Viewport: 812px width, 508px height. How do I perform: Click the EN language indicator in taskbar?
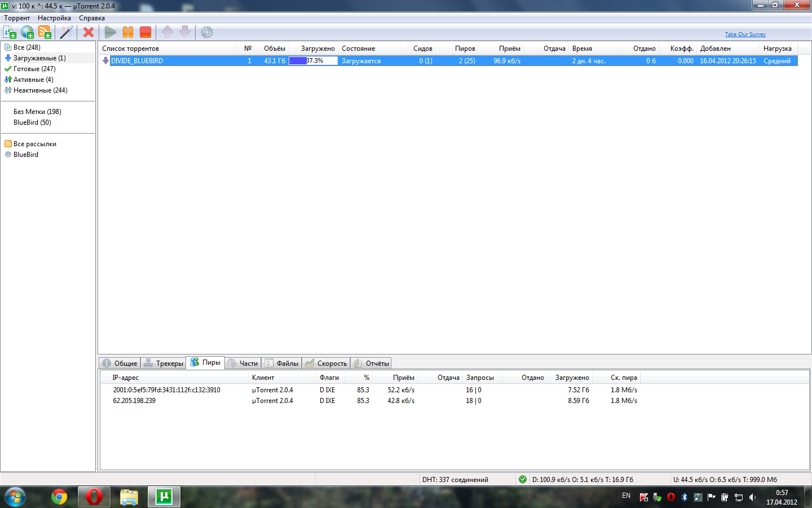click(626, 496)
